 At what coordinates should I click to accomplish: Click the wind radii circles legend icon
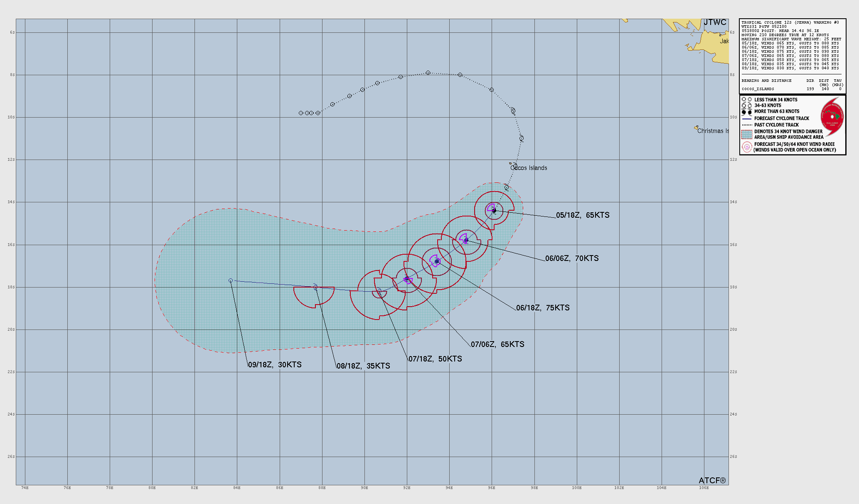click(x=747, y=147)
